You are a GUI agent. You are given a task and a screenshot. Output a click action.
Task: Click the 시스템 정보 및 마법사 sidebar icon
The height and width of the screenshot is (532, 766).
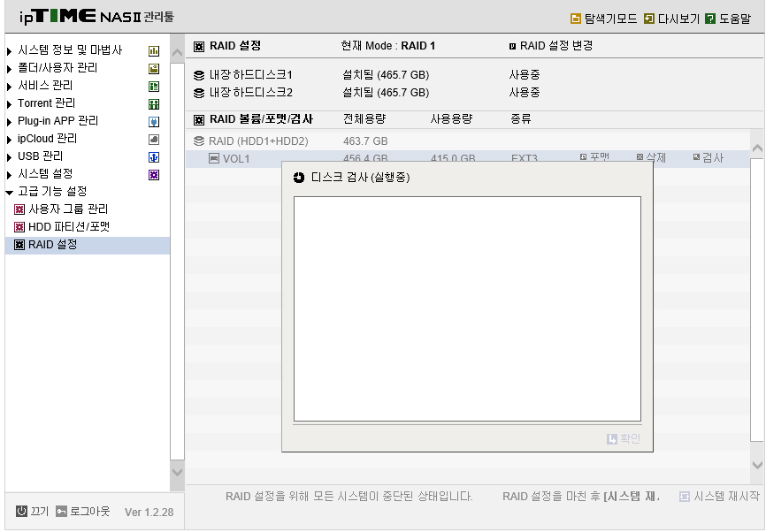[154, 50]
